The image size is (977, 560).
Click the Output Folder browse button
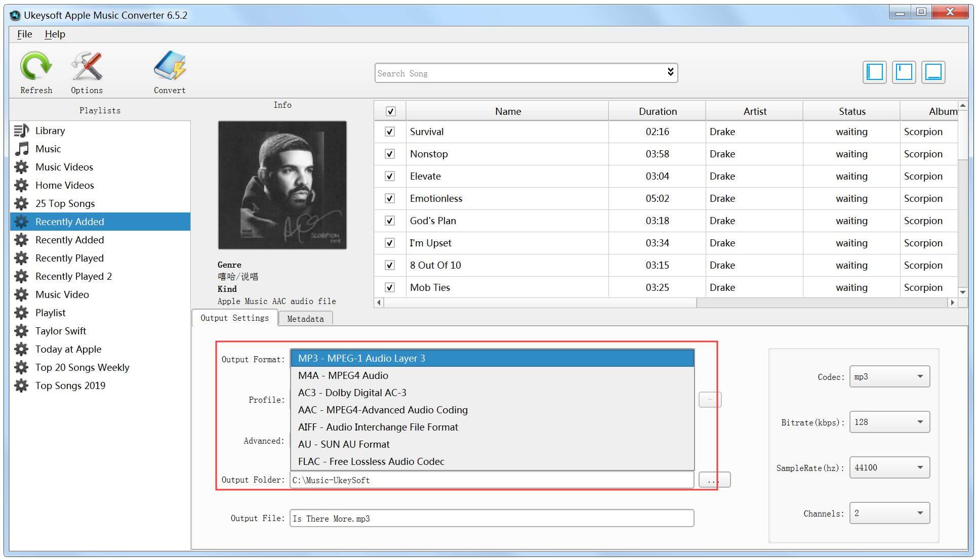713,480
